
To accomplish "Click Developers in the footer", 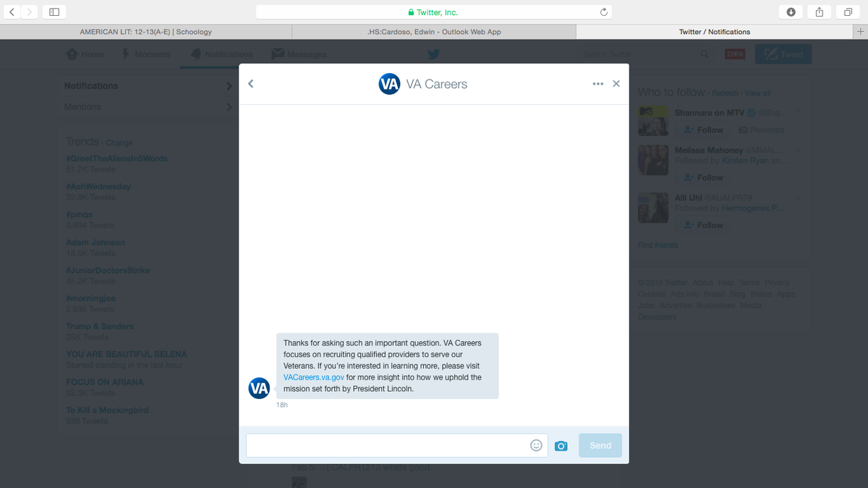I will 657,317.
